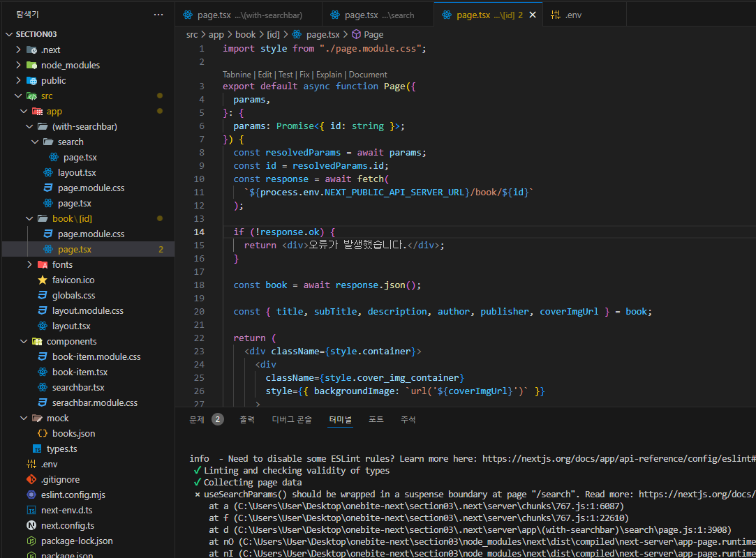756x558 pixels.
Task: Click the CSS icon beside layout.module.css
Action: (43, 311)
